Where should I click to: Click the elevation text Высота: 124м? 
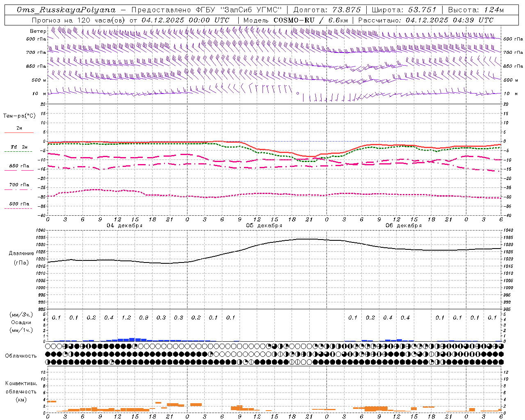tap(476, 10)
